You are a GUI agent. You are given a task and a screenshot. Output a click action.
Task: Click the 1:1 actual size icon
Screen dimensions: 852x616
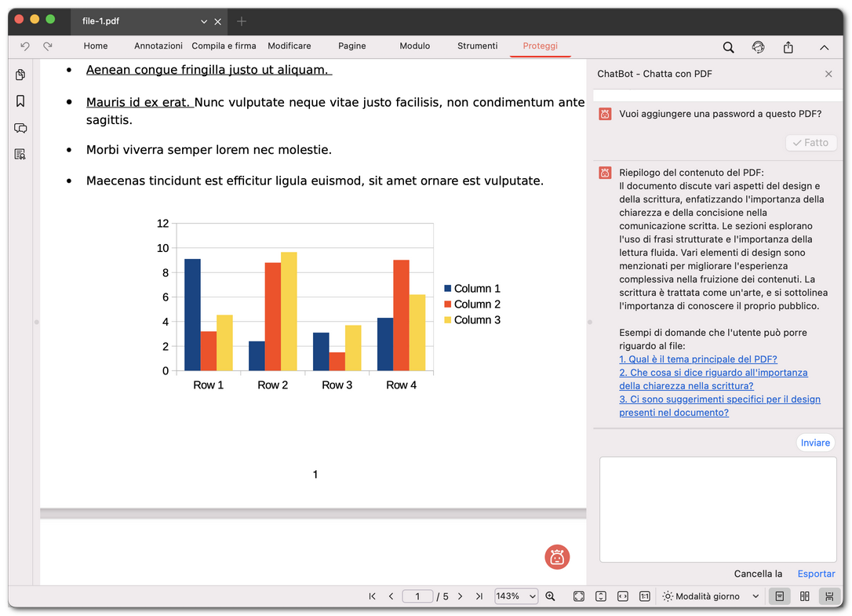point(644,596)
